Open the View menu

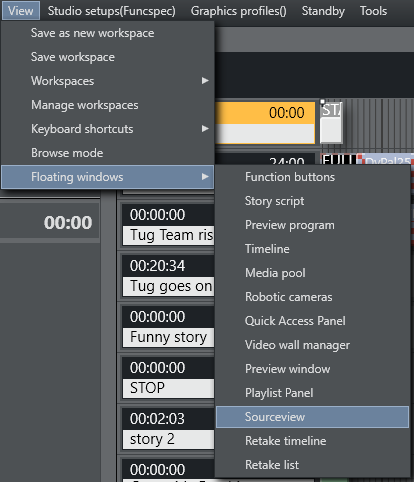tap(21, 11)
